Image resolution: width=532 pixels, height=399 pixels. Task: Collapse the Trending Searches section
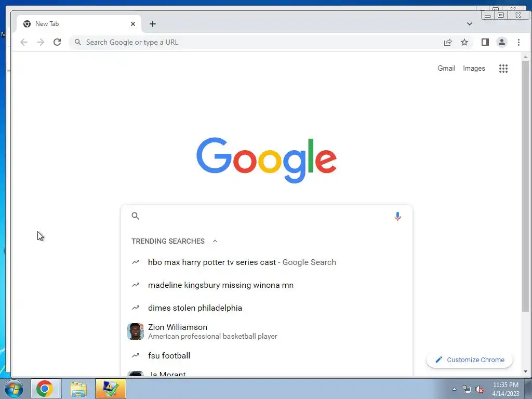click(215, 241)
